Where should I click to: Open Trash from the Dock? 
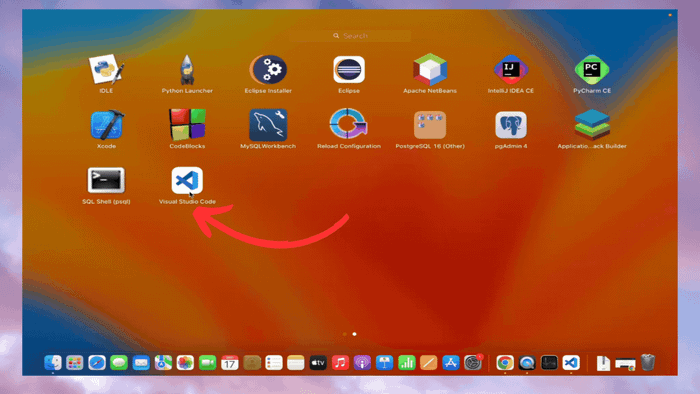(x=648, y=362)
